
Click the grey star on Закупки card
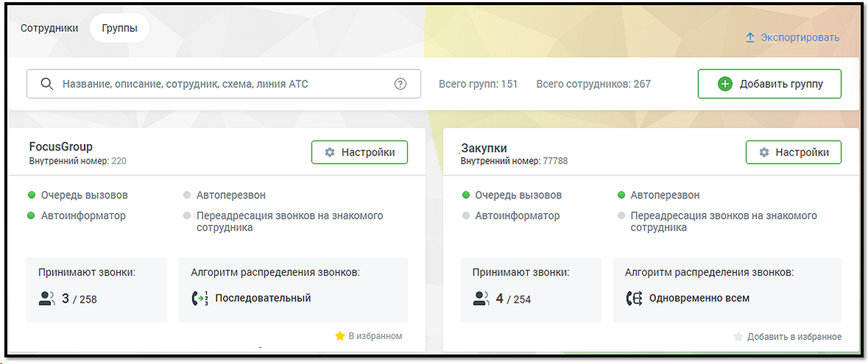(x=738, y=336)
